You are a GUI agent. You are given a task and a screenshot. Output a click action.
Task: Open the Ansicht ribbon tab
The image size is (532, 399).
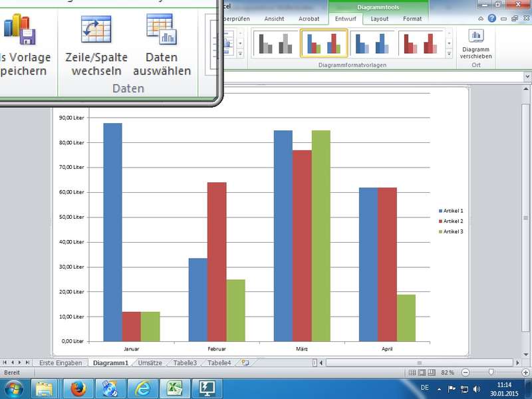pyautogui.click(x=274, y=19)
